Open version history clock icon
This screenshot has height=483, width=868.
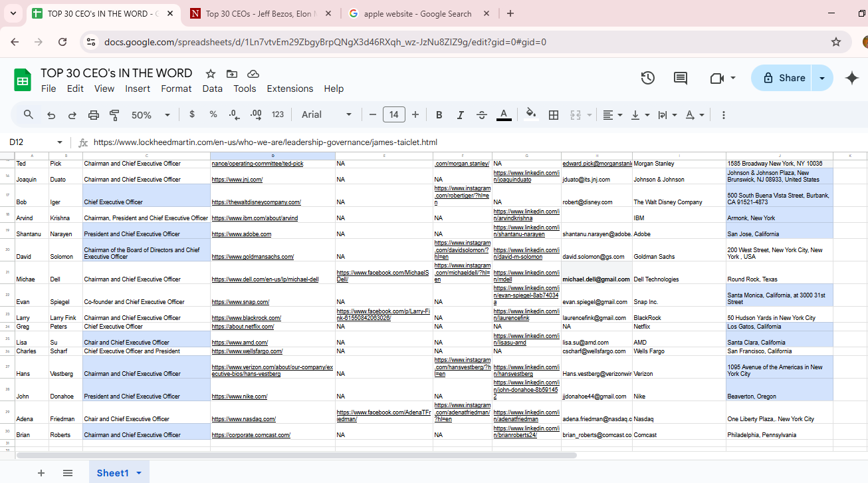point(648,78)
